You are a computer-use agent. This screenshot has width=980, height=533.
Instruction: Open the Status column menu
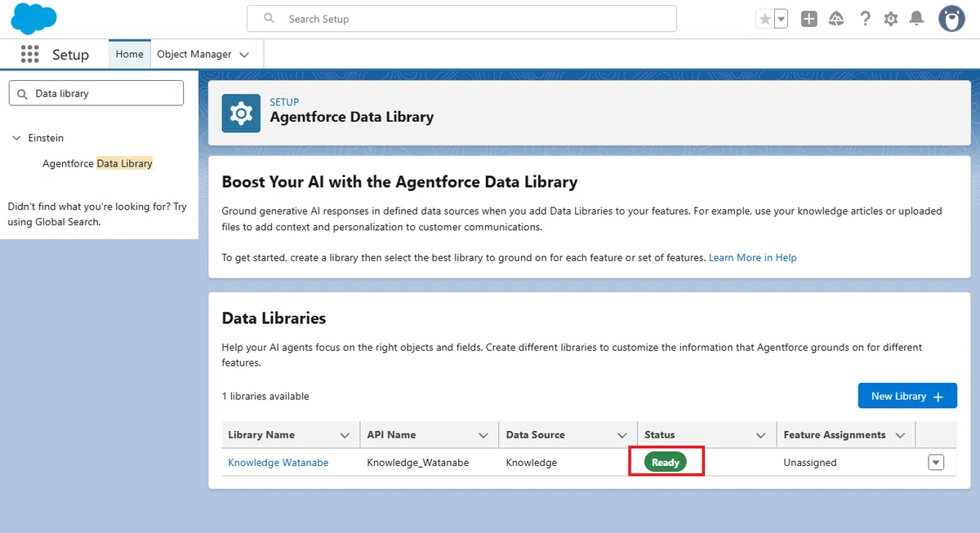pos(761,435)
